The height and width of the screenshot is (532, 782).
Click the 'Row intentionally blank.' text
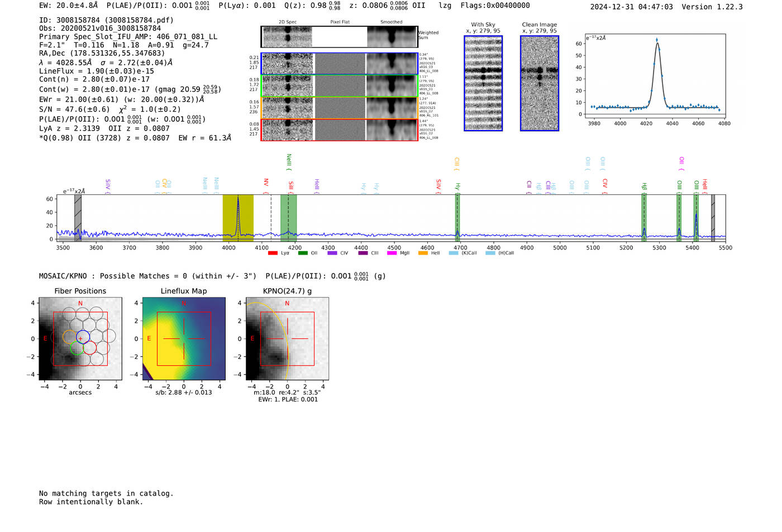pos(91,502)
